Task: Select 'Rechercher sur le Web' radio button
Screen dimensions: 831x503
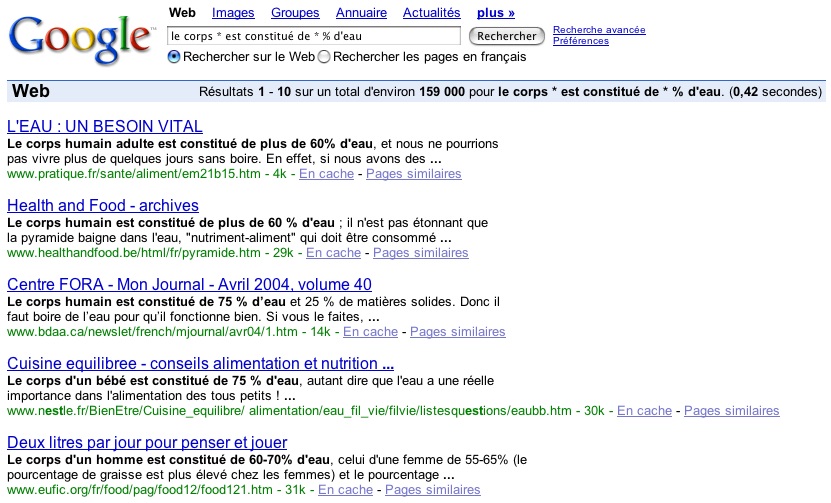Action: (174, 57)
